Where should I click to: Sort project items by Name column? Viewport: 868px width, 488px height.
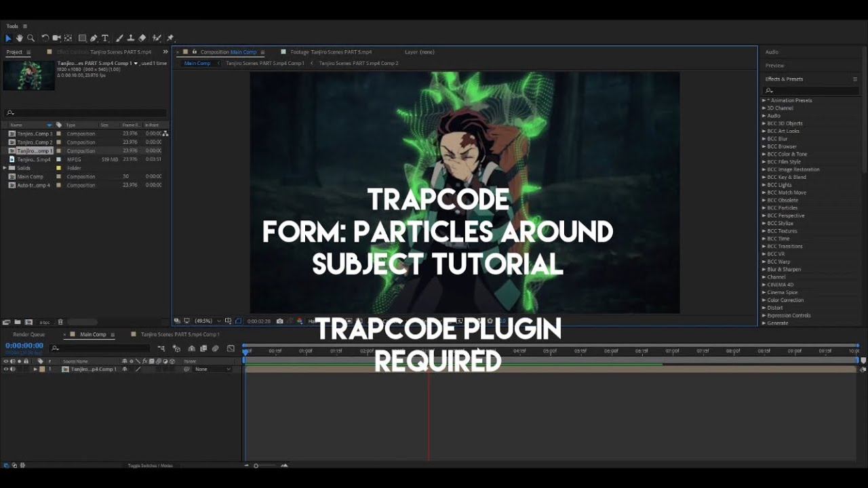[x=16, y=125]
